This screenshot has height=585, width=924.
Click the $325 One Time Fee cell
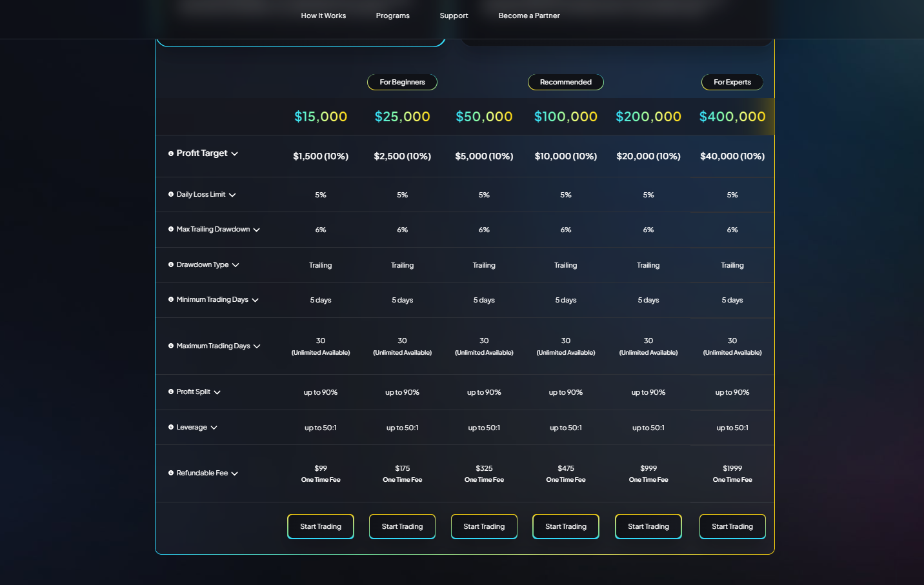(484, 473)
